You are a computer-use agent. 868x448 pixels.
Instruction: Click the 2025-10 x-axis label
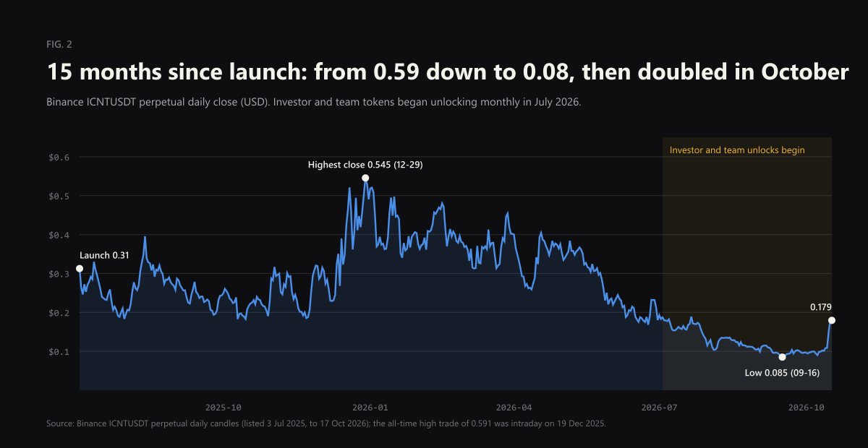[224, 408]
